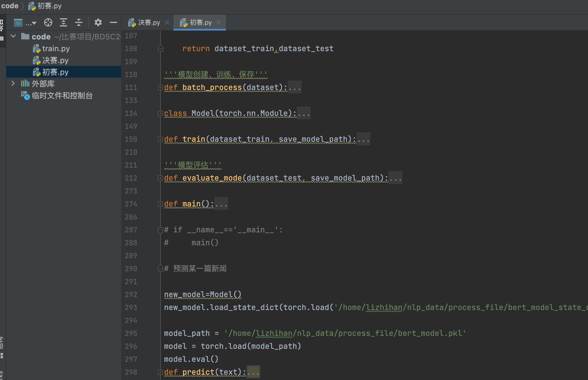Click the select opened file crosshair icon
Viewport: 588px width, 380px height.
[x=48, y=23]
